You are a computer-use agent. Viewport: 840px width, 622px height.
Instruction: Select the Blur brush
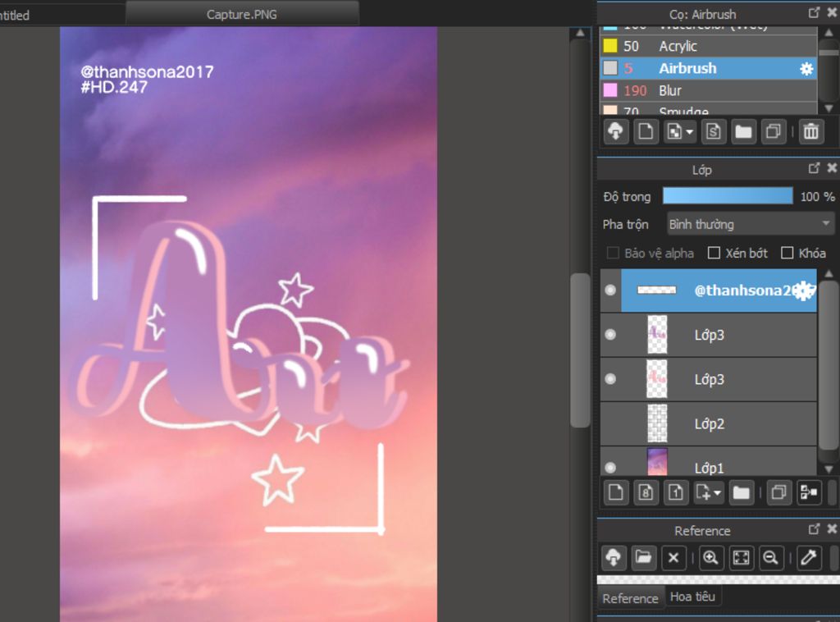click(708, 90)
